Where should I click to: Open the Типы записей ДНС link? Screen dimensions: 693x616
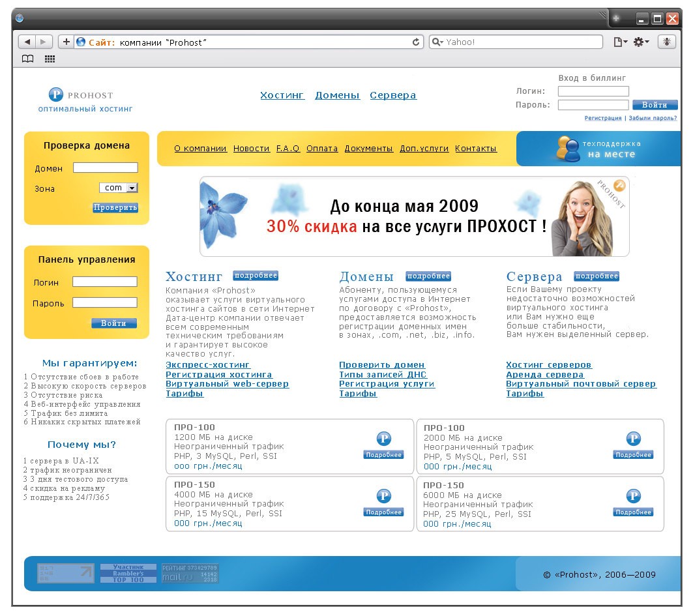[383, 375]
